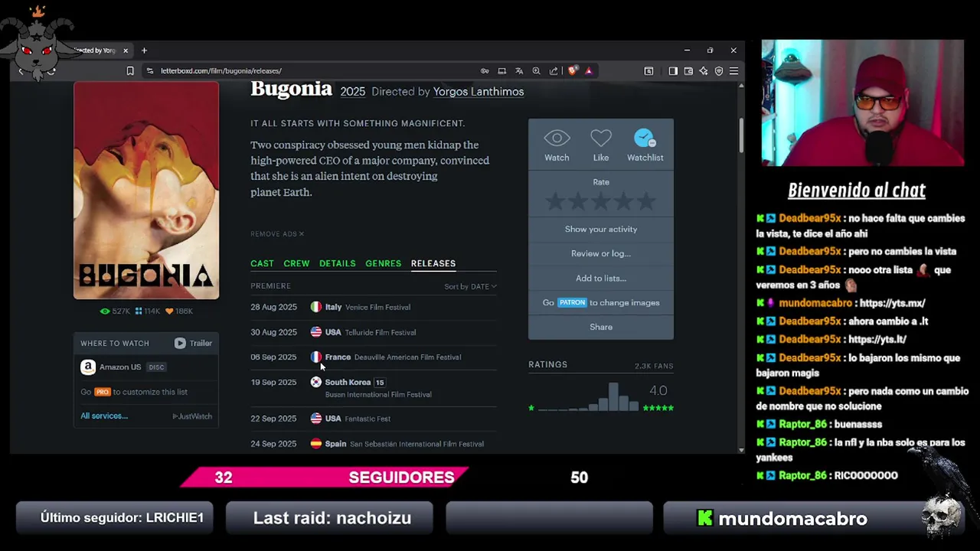The image size is (980, 551).
Task: Click the site settings icon in the address bar
Action: [149, 71]
